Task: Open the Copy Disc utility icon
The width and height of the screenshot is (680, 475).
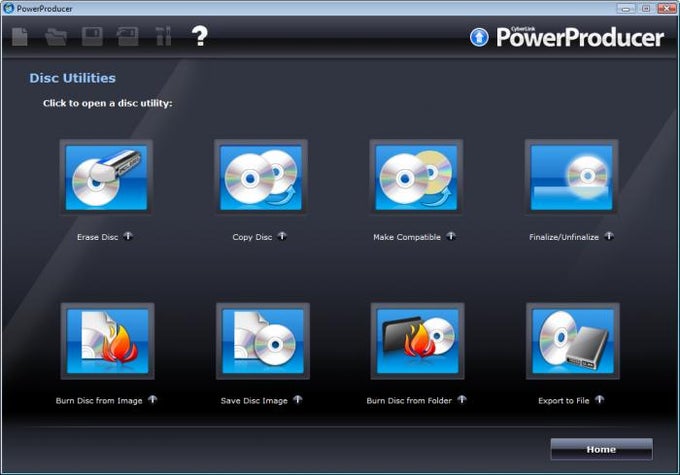Action: click(x=261, y=177)
